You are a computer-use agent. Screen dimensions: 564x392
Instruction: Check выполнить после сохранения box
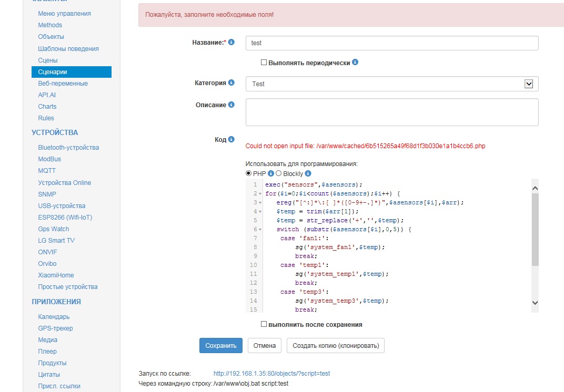[264, 324]
